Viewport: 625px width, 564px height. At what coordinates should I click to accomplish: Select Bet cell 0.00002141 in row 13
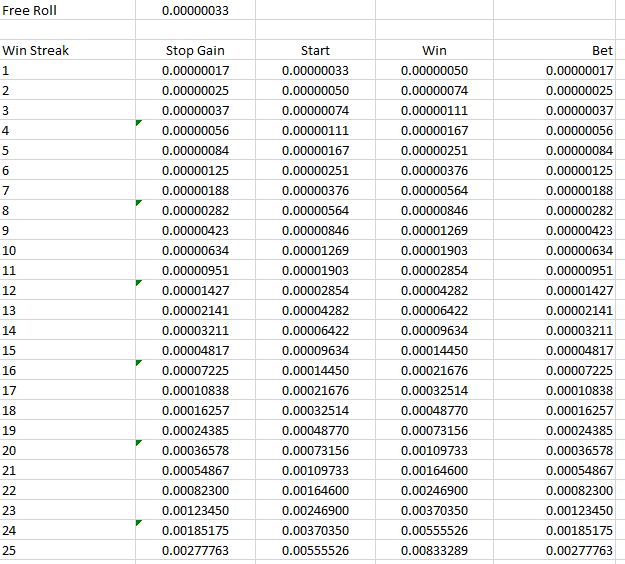point(554,310)
